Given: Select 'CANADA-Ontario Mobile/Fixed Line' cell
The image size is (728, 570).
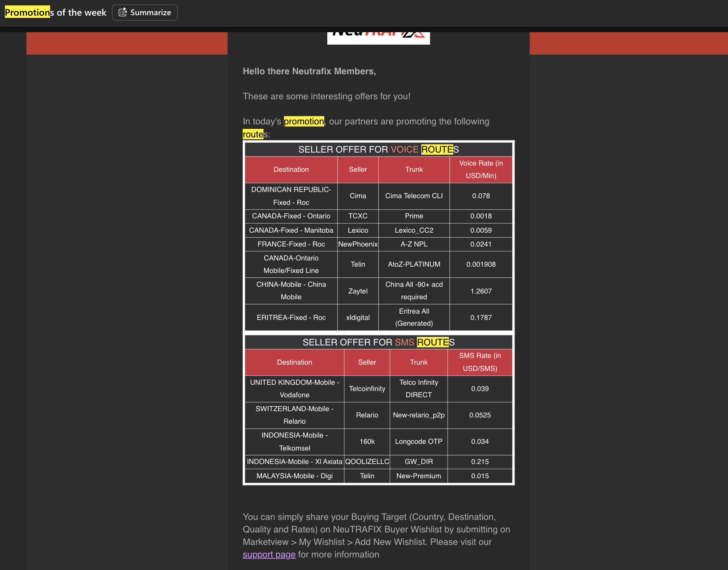Looking at the screenshot, I should click(291, 264).
